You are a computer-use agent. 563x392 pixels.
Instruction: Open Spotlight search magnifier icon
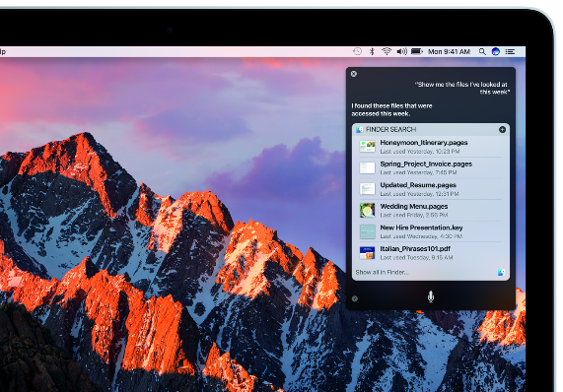click(482, 51)
